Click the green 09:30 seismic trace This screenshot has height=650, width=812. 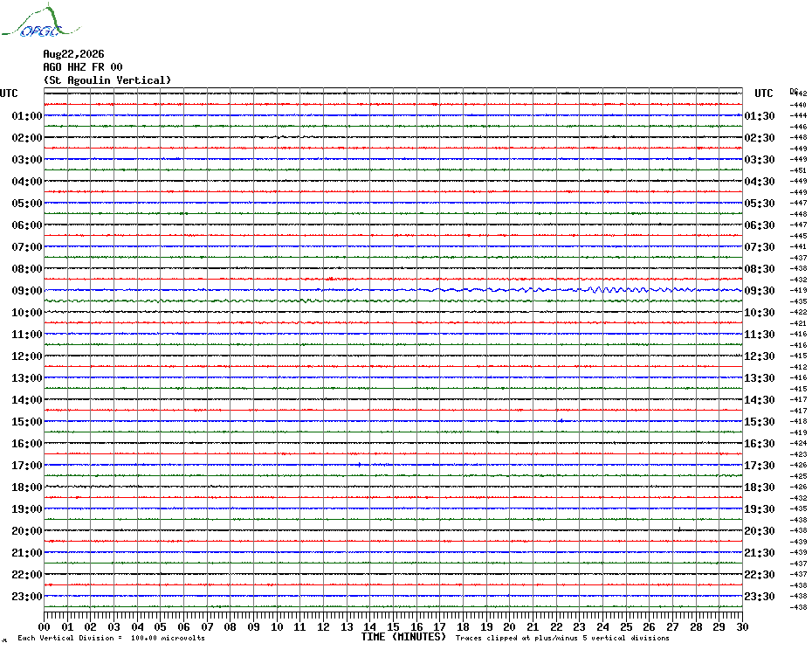click(394, 301)
